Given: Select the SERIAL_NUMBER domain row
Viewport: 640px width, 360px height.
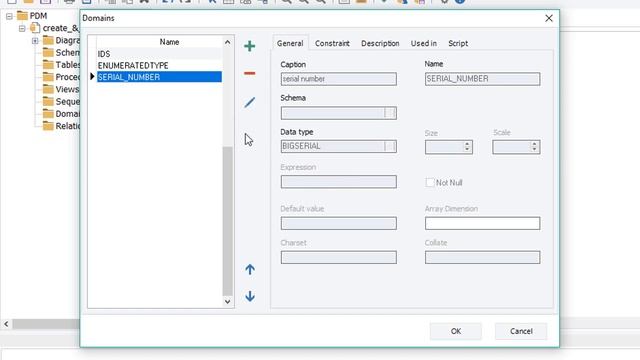Looking at the screenshot, I should (x=159, y=77).
